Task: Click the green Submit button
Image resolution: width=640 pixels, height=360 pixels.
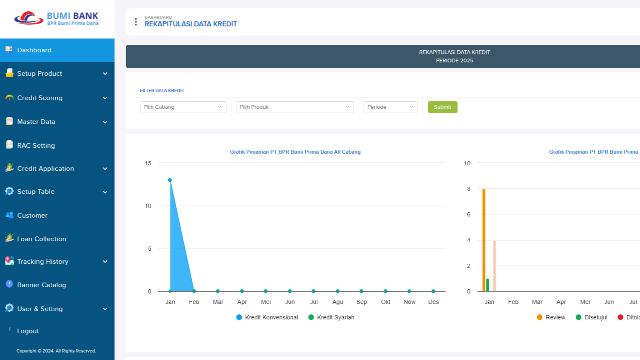Action: click(442, 107)
